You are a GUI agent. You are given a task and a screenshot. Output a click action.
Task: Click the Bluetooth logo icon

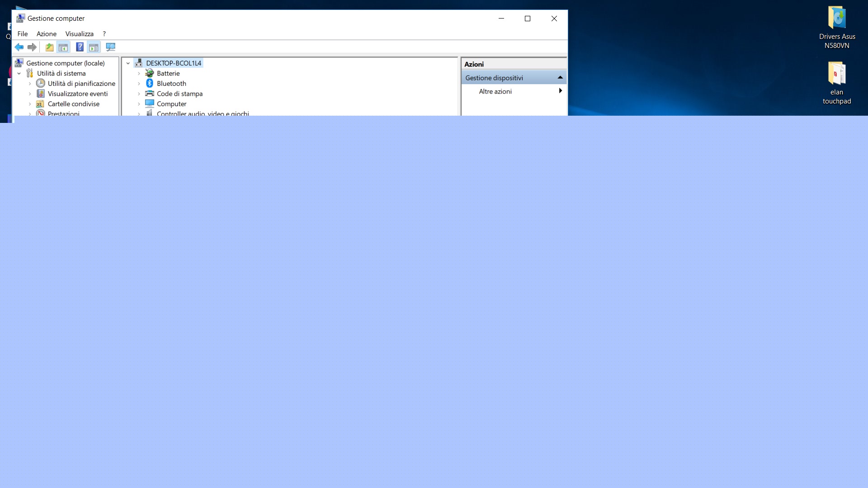(x=150, y=83)
